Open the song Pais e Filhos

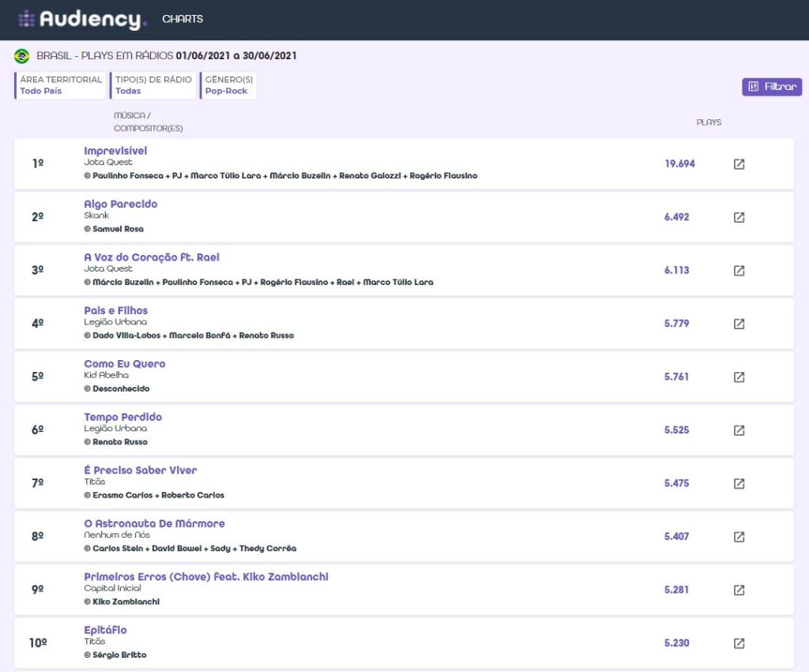116,310
